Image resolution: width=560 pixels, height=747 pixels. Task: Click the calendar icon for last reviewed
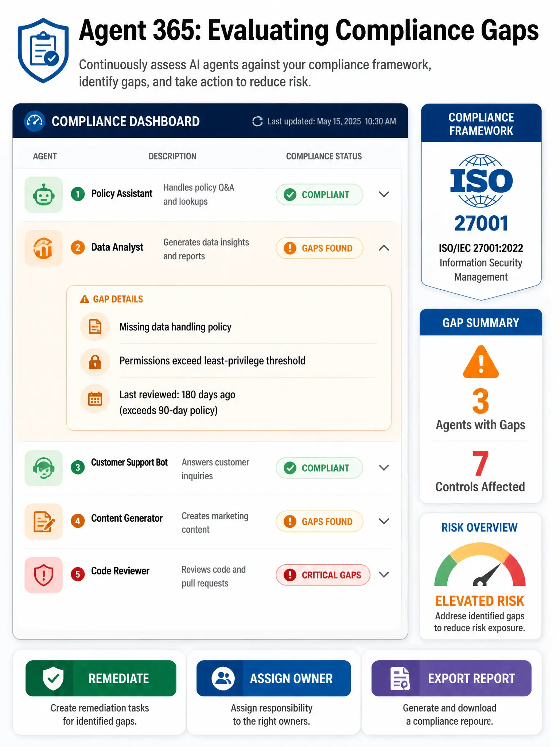95,399
